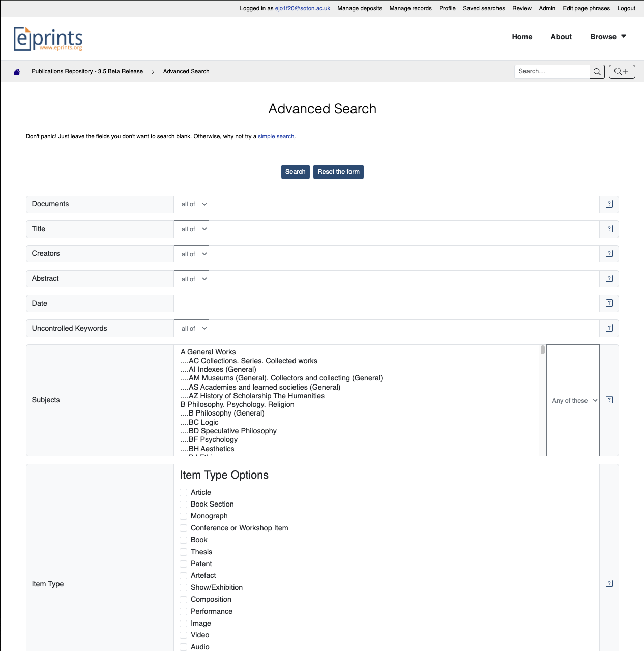Open the About page
The height and width of the screenshot is (651, 644).
point(561,37)
